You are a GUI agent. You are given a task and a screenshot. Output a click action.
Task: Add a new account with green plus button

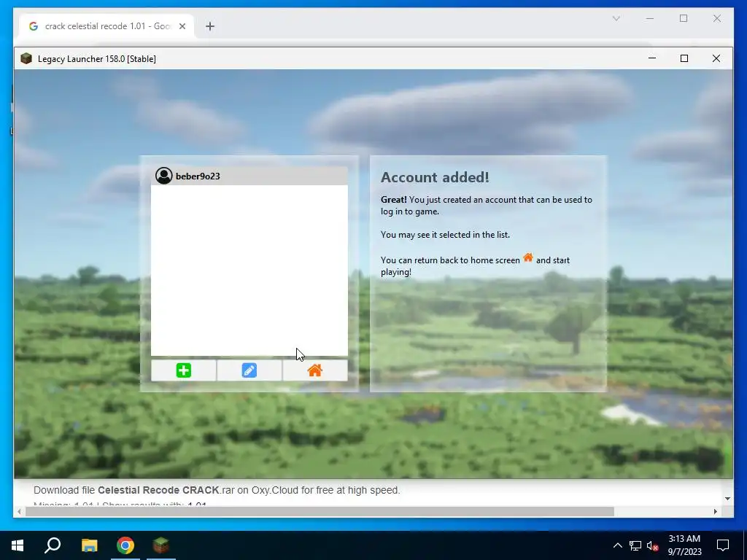coord(183,370)
